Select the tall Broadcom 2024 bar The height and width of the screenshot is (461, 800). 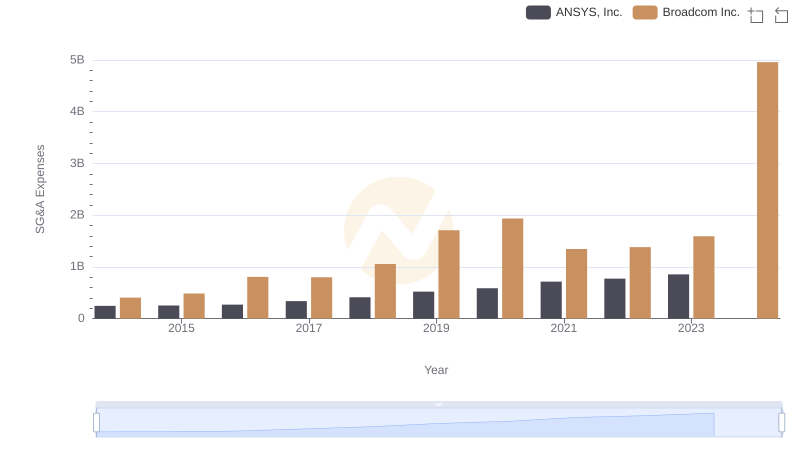pos(767,190)
